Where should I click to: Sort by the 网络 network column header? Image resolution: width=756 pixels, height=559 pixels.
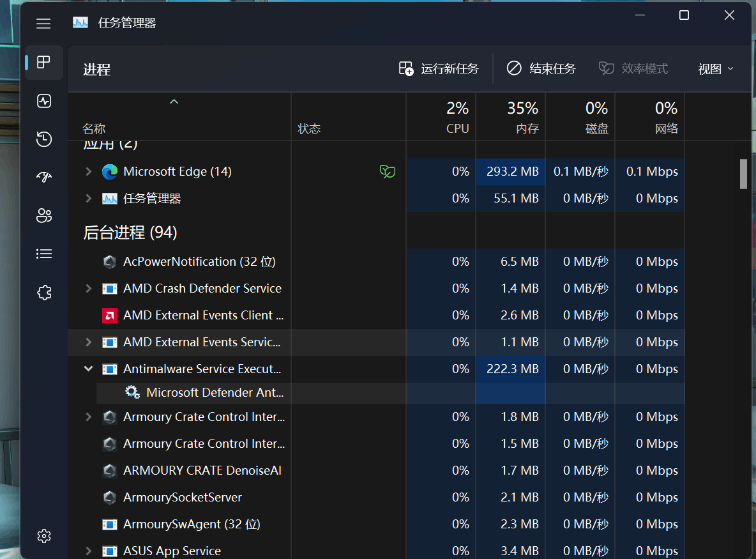[x=650, y=117]
